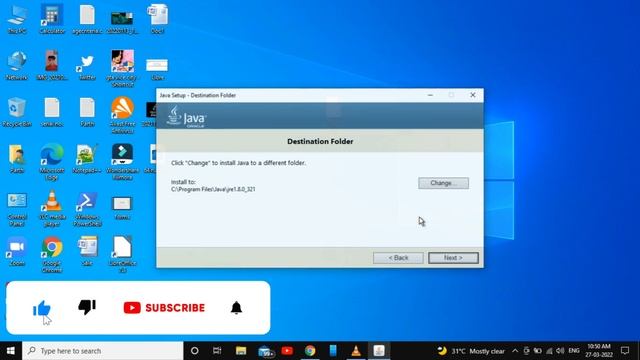Click the Java Setup taskbar icon
The width and height of the screenshot is (640, 360).
click(x=379, y=351)
